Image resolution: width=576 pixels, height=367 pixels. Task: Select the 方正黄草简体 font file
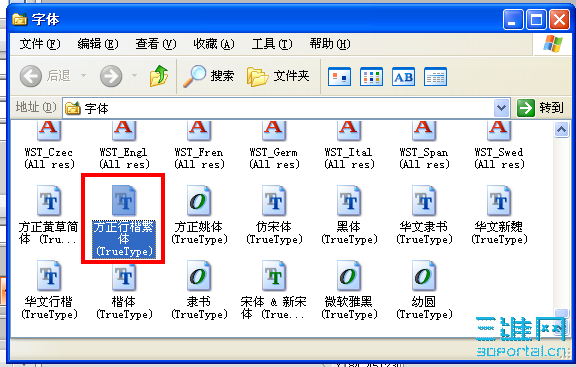(49, 215)
